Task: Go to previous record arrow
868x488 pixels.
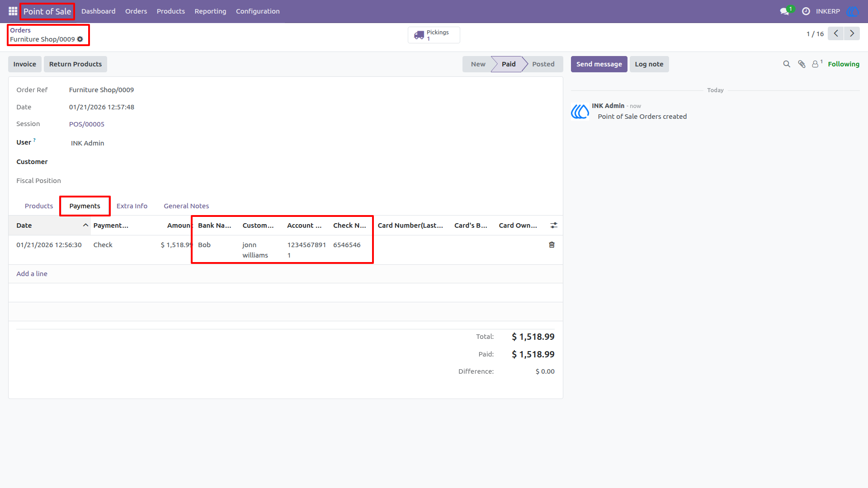Action: point(836,33)
